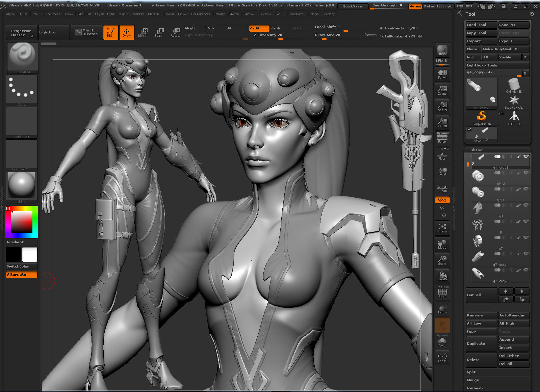Click the Frame mesh button

coord(442,228)
